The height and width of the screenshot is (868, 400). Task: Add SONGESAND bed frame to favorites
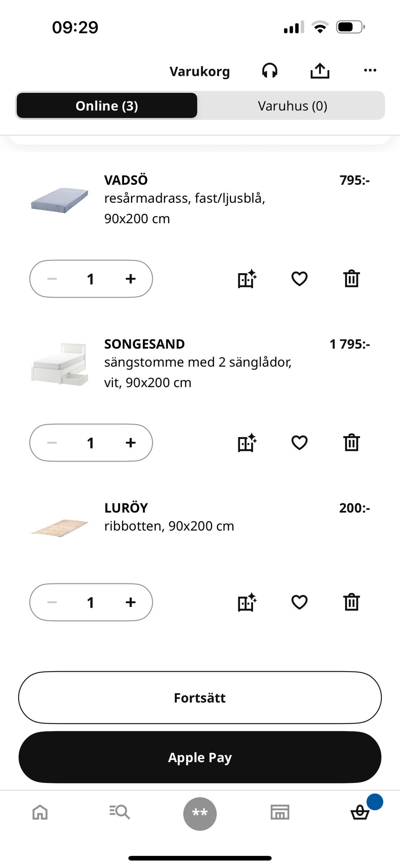point(299,443)
